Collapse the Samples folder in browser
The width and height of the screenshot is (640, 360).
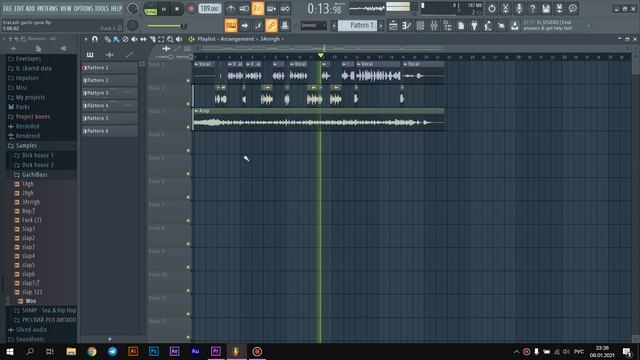click(26, 146)
